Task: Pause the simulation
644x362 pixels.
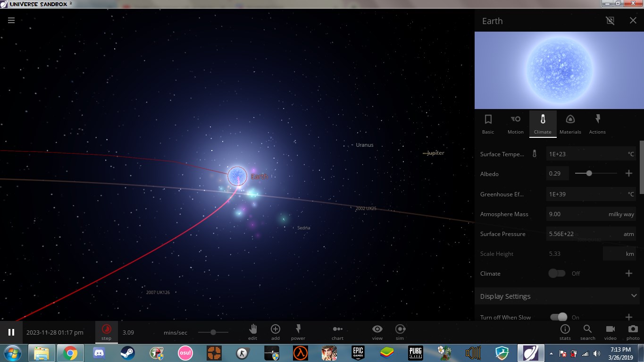Action: pyautogui.click(x=11, y=332)
